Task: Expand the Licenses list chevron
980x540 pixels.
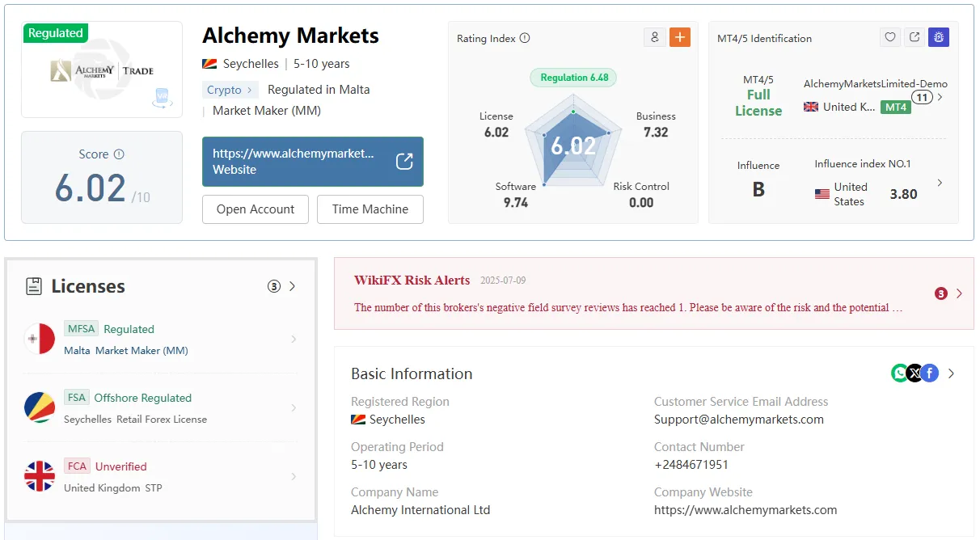Action: pyautogui.click(x=293, y=286)
